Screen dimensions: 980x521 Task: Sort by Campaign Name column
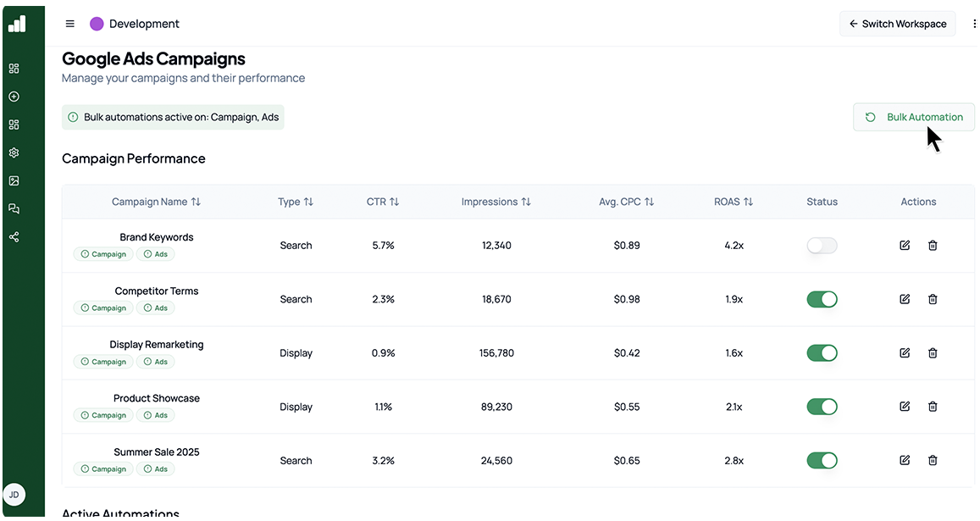click(156, 202)
